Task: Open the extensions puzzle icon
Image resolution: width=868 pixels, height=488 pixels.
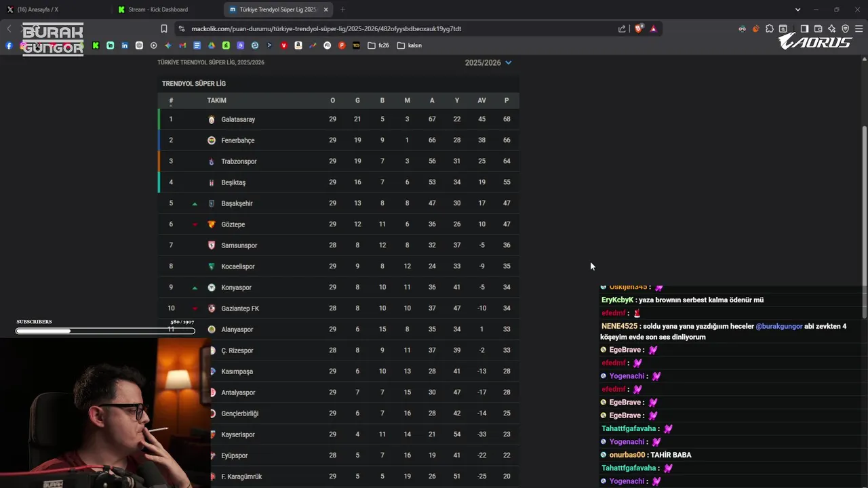Action: pos(769,28)
